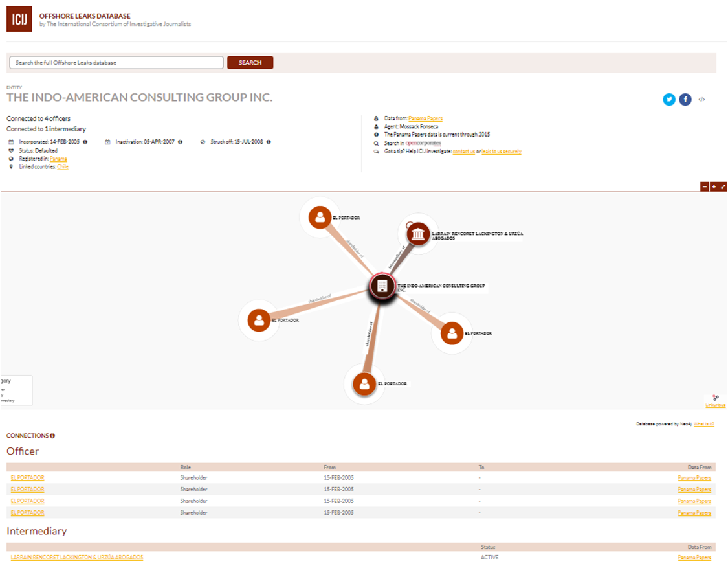
Task: Show info for the Struck off date
Action: coord(269,142)
